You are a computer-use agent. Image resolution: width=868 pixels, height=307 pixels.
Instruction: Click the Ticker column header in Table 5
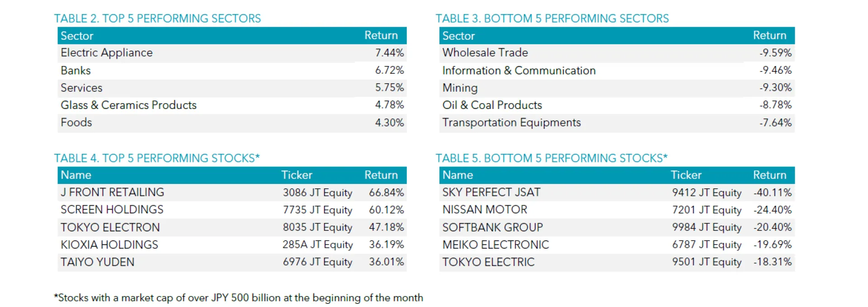pos(686,175)
